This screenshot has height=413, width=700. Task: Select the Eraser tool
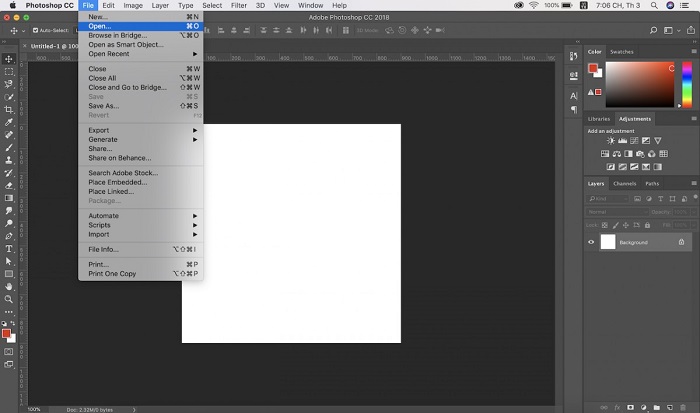[9, 185]
